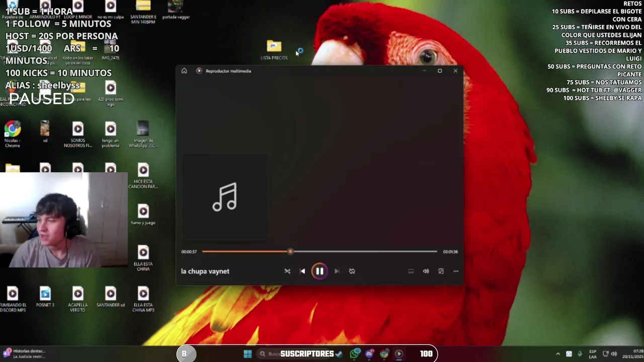Open the volume control
The width and height of the screenshot is (644, 362).
click(x=426, y=271)
